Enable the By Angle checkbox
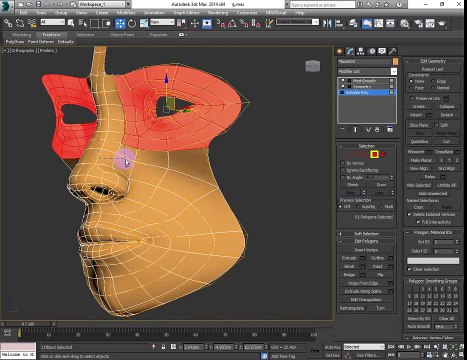This screenshot has width=467, height=360. tap(342, 177)
